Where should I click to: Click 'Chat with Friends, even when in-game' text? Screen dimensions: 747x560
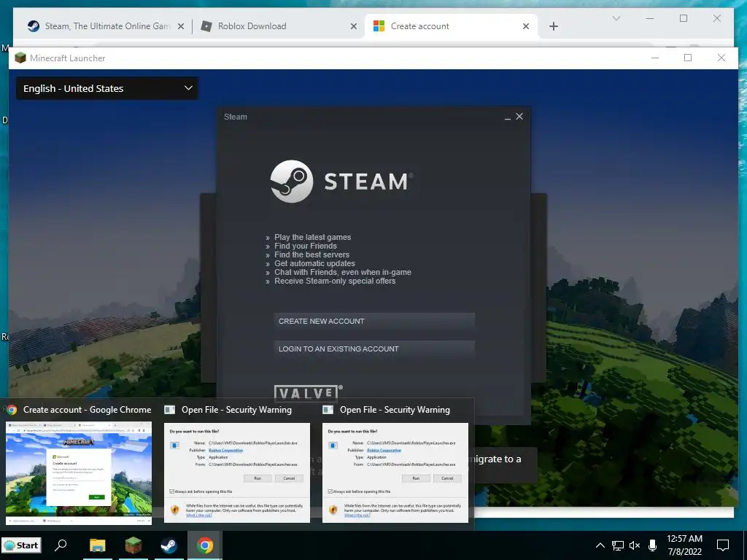pos(343,273)
